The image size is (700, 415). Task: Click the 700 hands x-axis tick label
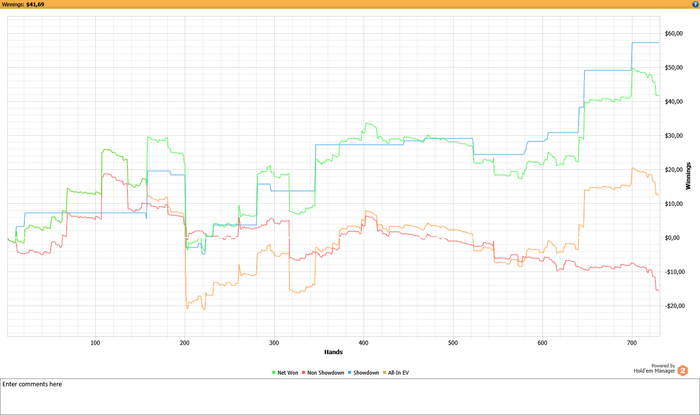pyautogui.click(x=631, y=343)
